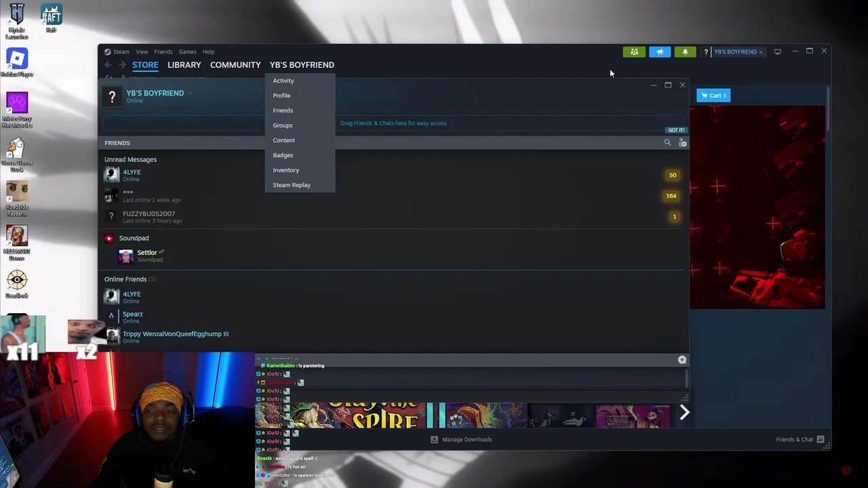Enter Big Picture mode monitor icon

tap(778, 52)
